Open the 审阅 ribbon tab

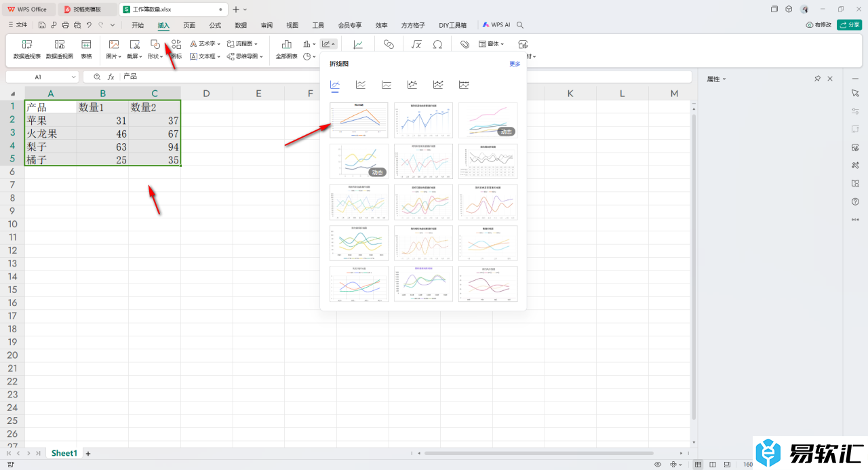pyautogui.click(x=267, y=25)
